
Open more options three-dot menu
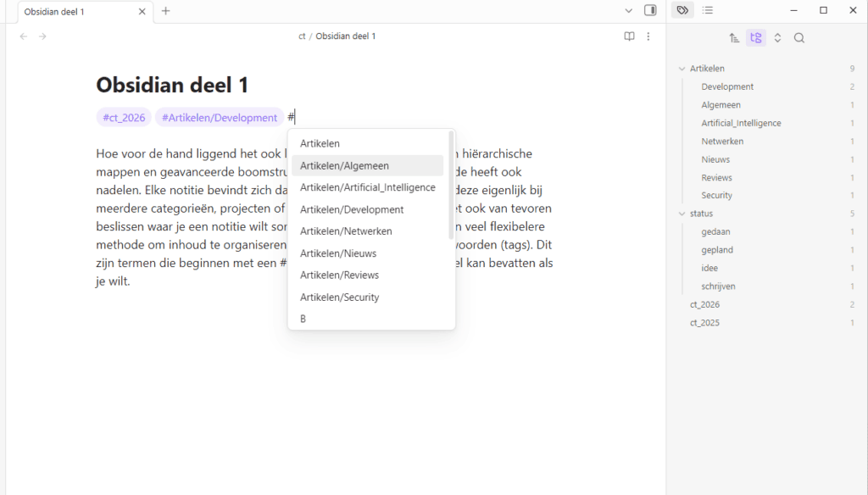(648, 36)
